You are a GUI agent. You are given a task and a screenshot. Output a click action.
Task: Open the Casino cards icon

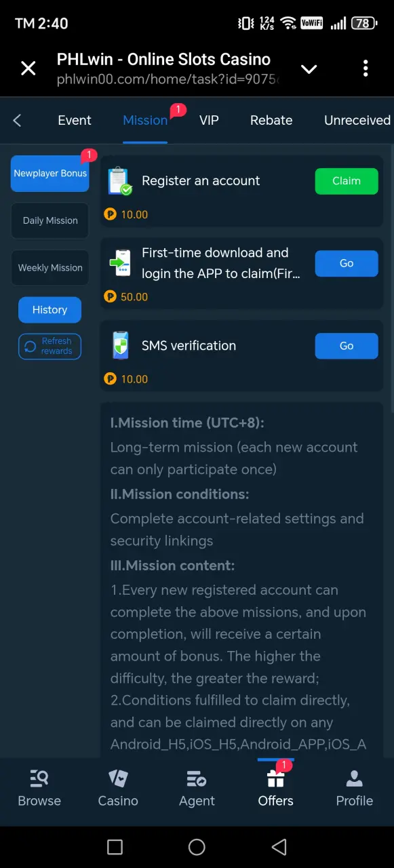click(118, 778)
